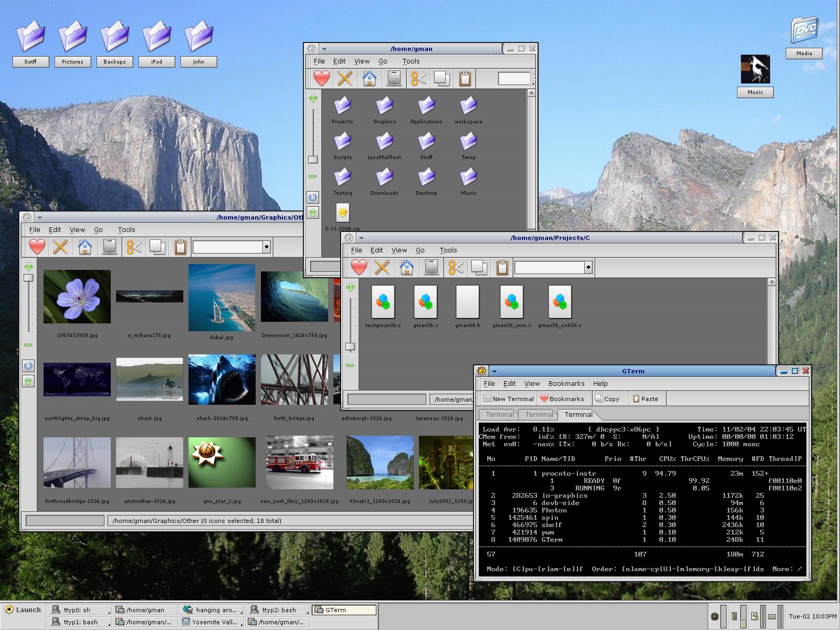
Task: Click the New Terminal button in GTerm
Action: point(508,399)
